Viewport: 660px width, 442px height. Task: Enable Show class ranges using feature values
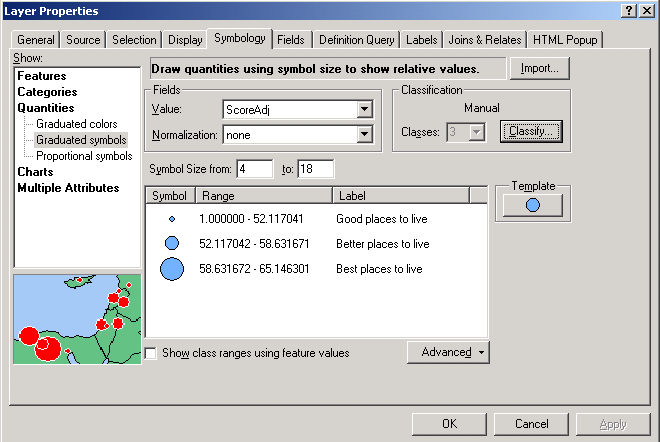click(151, 353)
